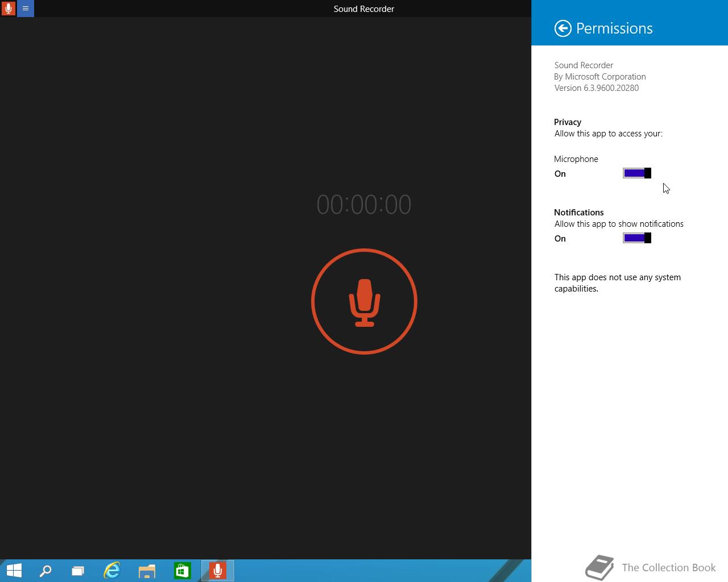Open the Sound Recorder title bar app icon
This screenshot has width=728, height=582.
pyautogui.click(x=9, y=9)
